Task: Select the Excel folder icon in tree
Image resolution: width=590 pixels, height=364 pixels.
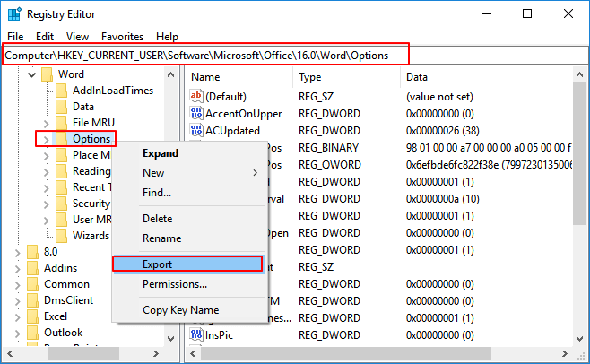Action: click(x=32, y=316)
